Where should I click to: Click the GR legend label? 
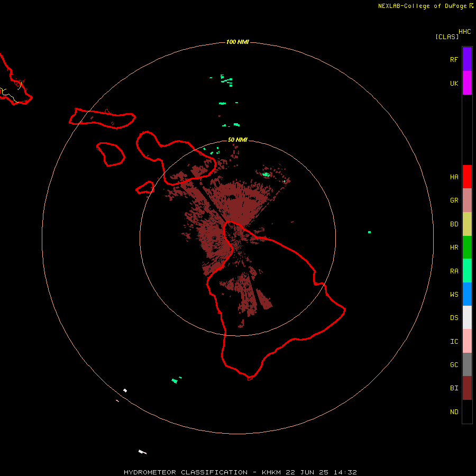pos(454,200)
